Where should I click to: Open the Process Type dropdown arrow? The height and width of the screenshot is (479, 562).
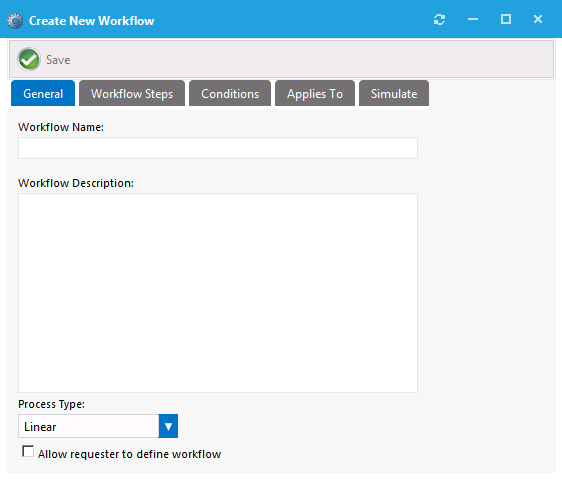tap(168, 426)
